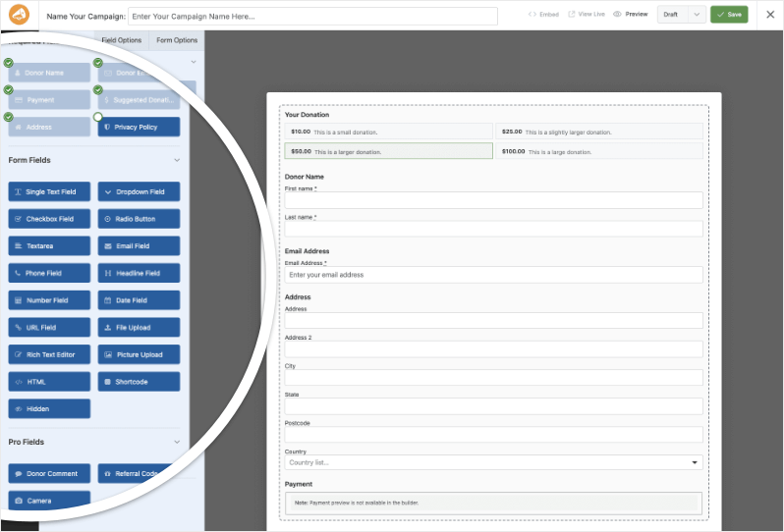Select the $10.00 donation amount
The height and width of the screenshot is (532, 784).
tap(388, 132)
